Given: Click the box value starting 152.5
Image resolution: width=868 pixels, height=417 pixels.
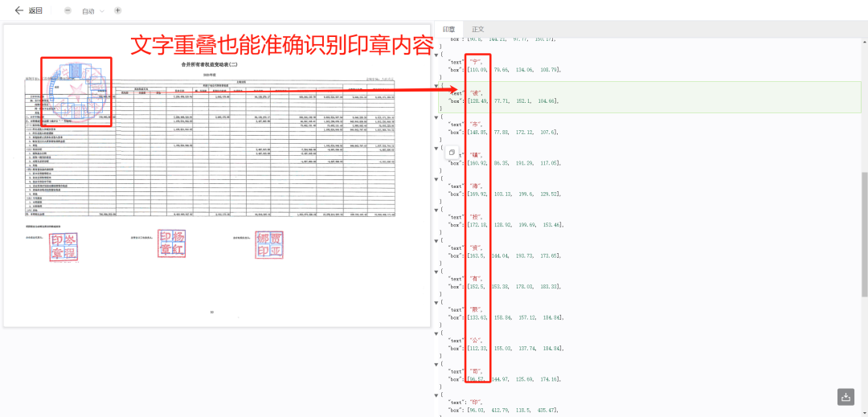Looking at the screenshot, I should point(514,287).
